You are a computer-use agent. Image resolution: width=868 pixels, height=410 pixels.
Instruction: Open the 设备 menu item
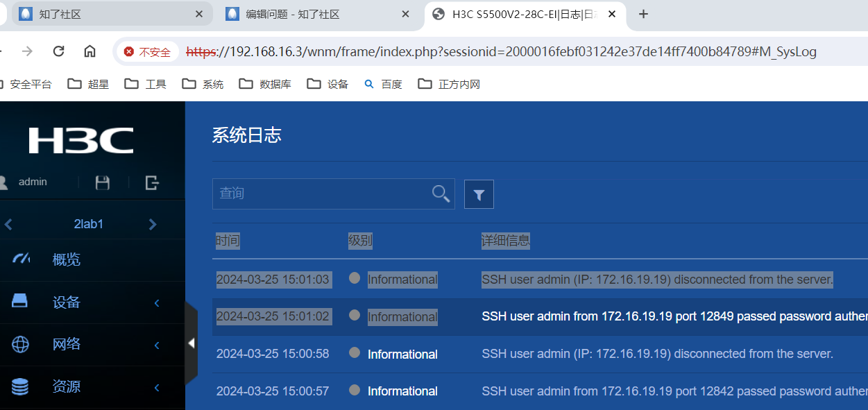(x=67, y=302)
